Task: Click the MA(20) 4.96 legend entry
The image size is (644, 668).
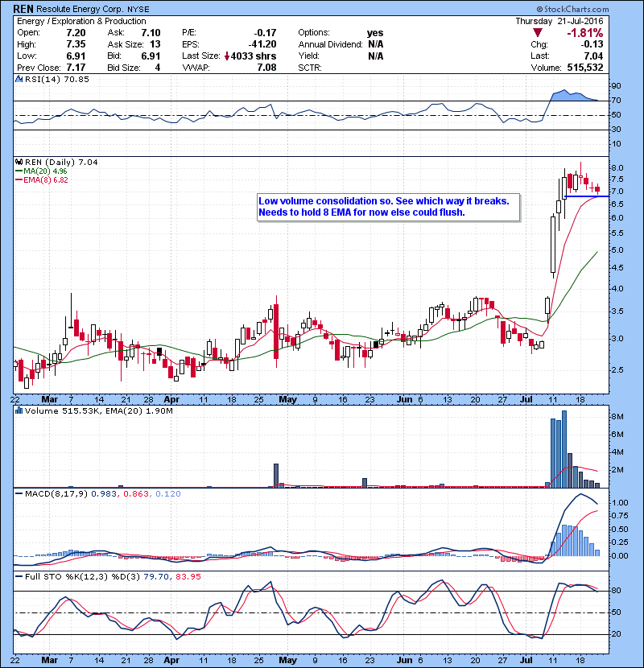Action: [45, 171]
